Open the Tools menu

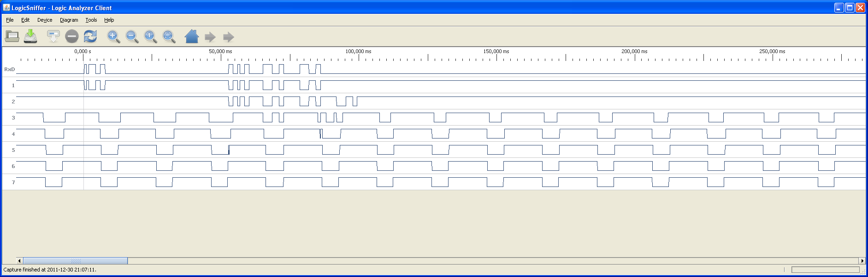(x=91, y=20)
